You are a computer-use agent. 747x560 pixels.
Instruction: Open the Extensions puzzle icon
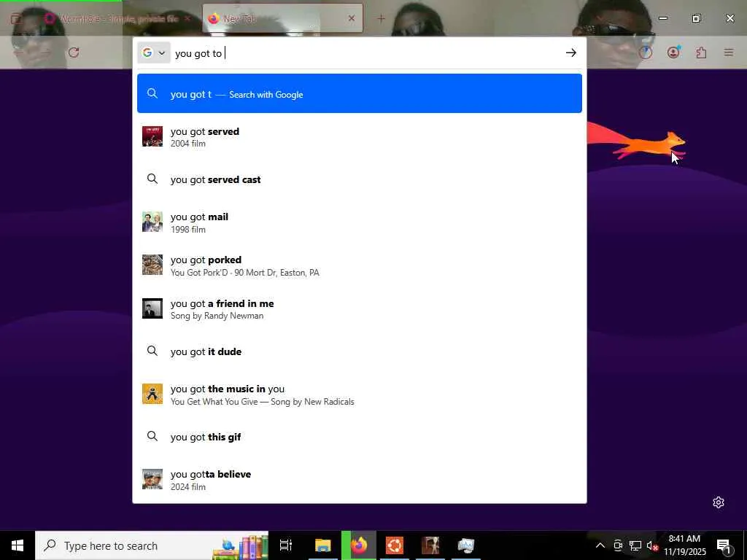pyautogui.click(x=701, y=52)
